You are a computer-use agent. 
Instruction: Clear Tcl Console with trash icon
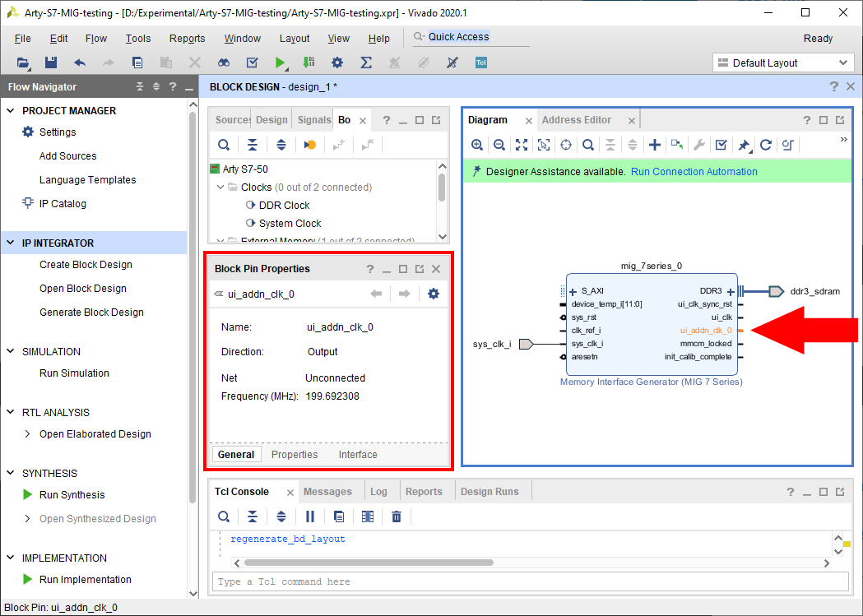397,516
